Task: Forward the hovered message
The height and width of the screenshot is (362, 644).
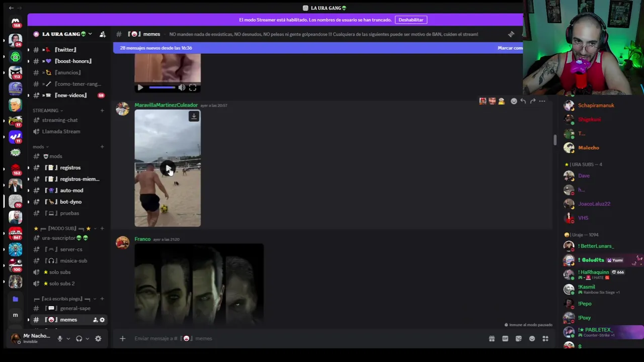Action: click(x=533, y=101)
